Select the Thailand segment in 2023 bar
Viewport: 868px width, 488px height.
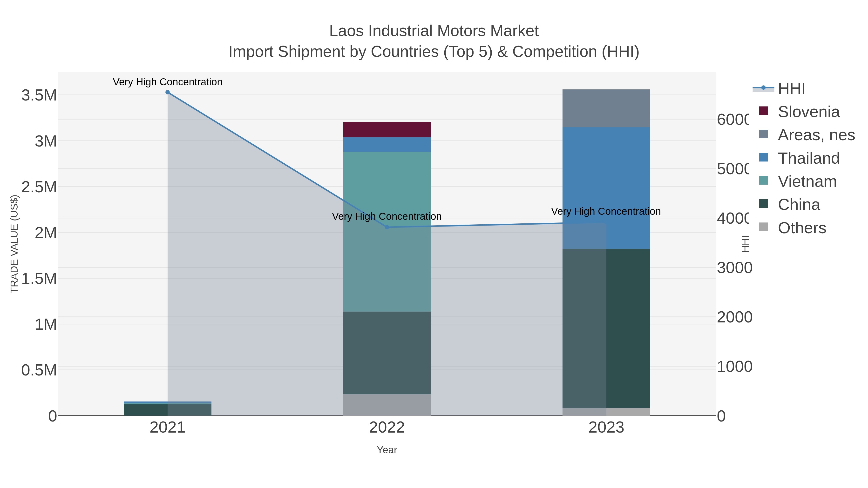[x=606, y=188]
